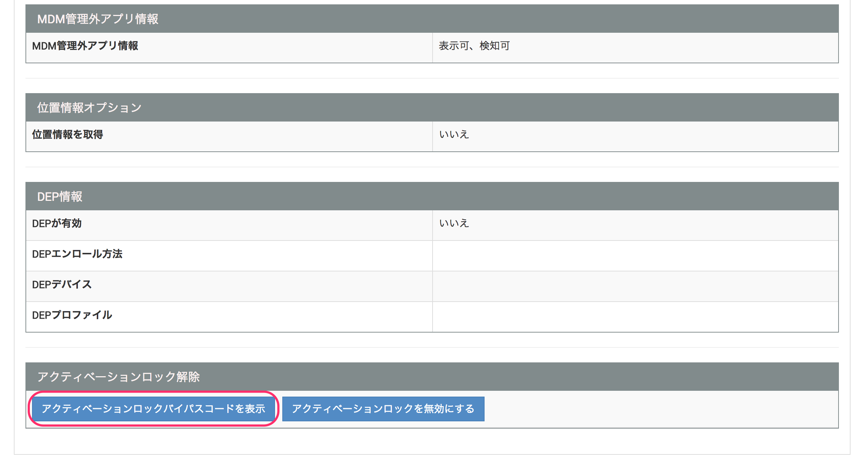
Task: Click the アクティベーションロック解除 section header
Action: pos(119,377)
